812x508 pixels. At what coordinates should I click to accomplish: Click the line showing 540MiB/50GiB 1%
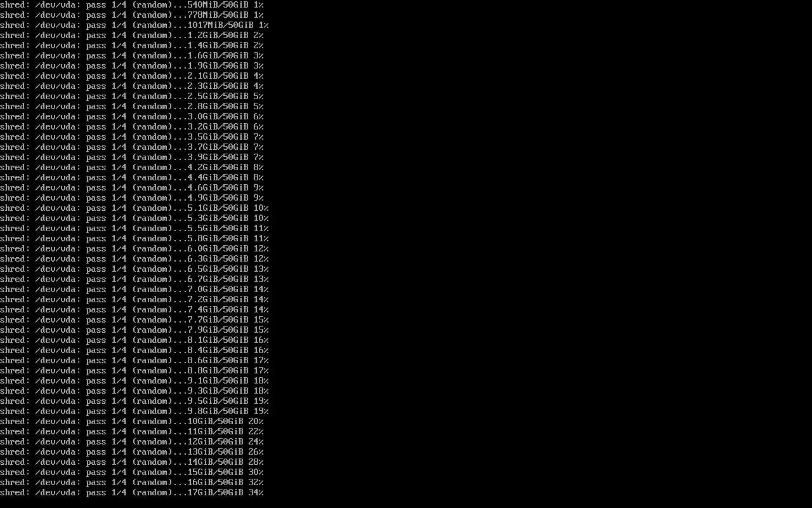coord(132,4)
